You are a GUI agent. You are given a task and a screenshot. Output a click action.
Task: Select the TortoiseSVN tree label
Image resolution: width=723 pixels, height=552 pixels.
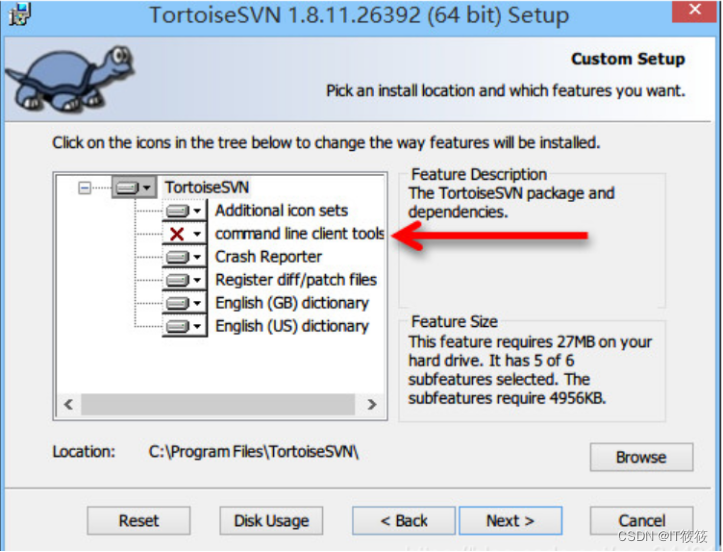(x=207, y=188)
